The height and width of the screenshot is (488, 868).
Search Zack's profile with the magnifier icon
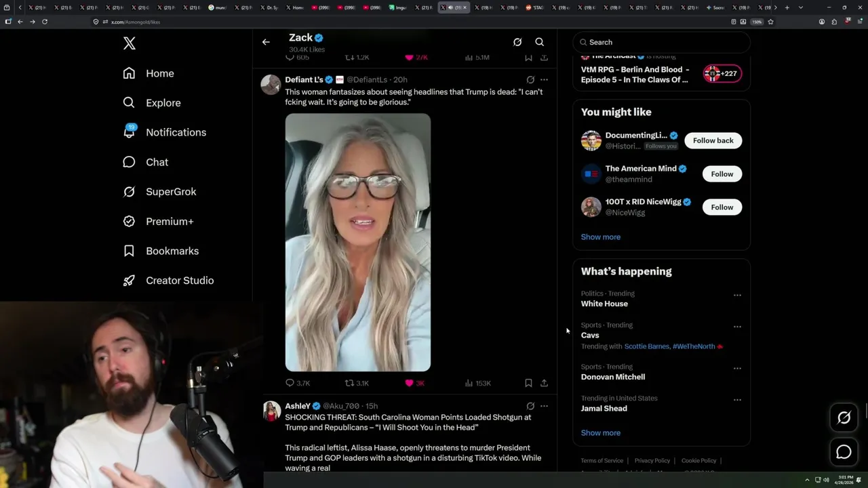[x=540, y=42]
